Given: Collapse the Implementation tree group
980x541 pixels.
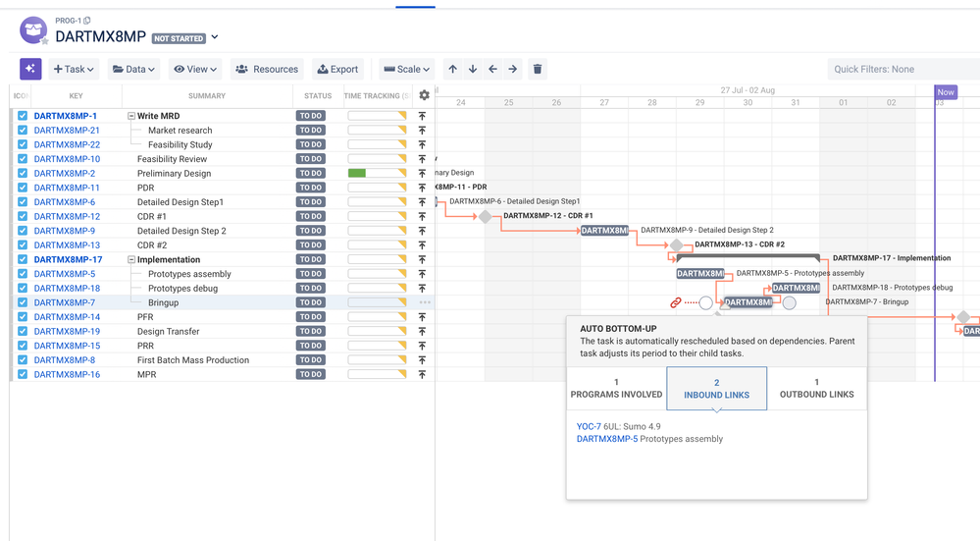Looking at the screenshot, I should [x=131, y=259].
